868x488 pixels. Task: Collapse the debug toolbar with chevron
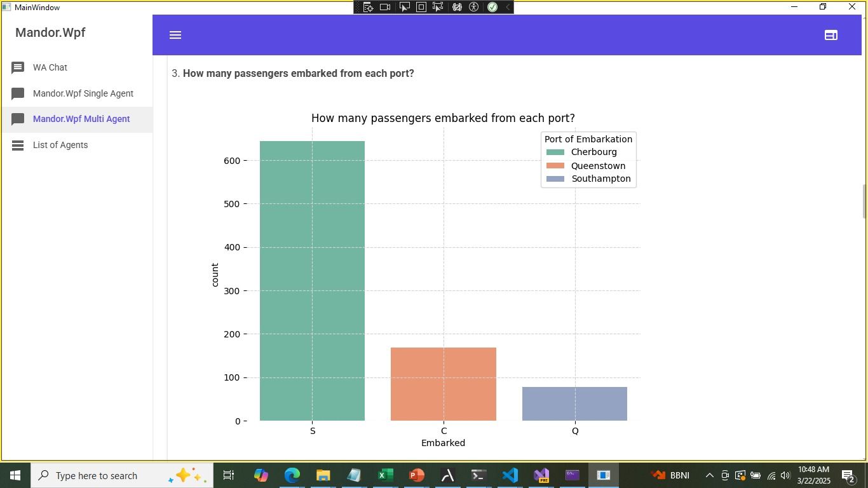click(x=507, y=7)
